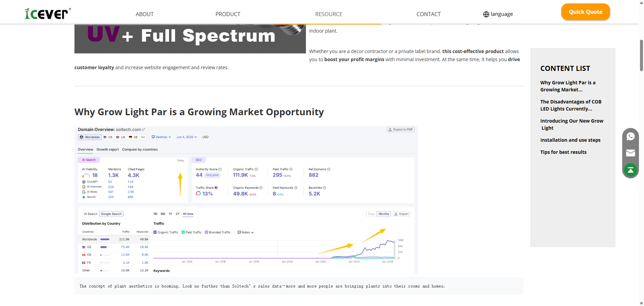This screenshot has width=644, height=306.
Task: Select the Days granularity toggle
Action: point(372,214)
